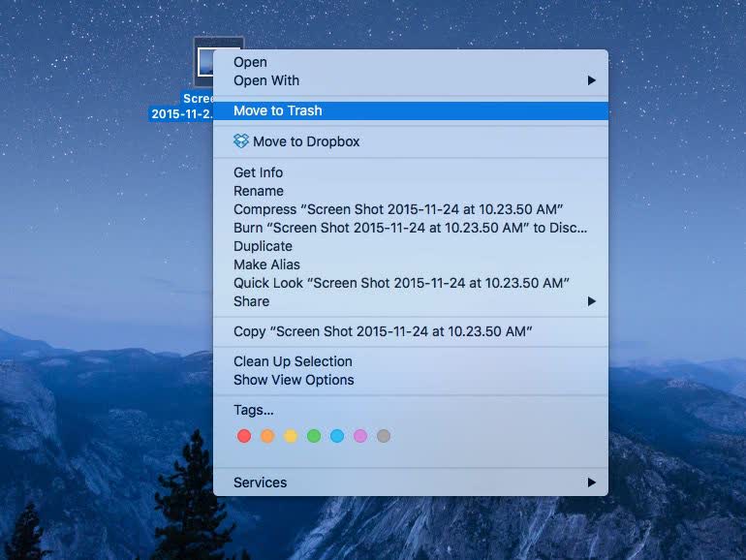Apply the gray tag color
This screenshot has height=560, width=746.
point(384,435)
